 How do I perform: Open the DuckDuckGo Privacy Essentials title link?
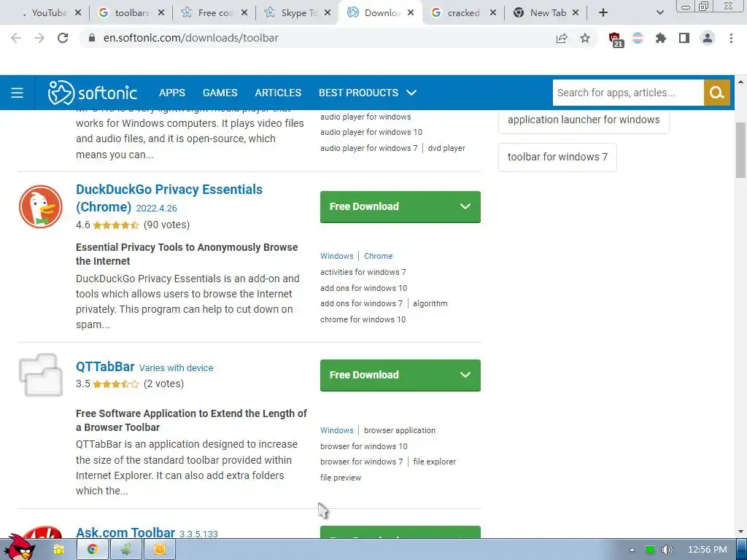click(169, 198)
